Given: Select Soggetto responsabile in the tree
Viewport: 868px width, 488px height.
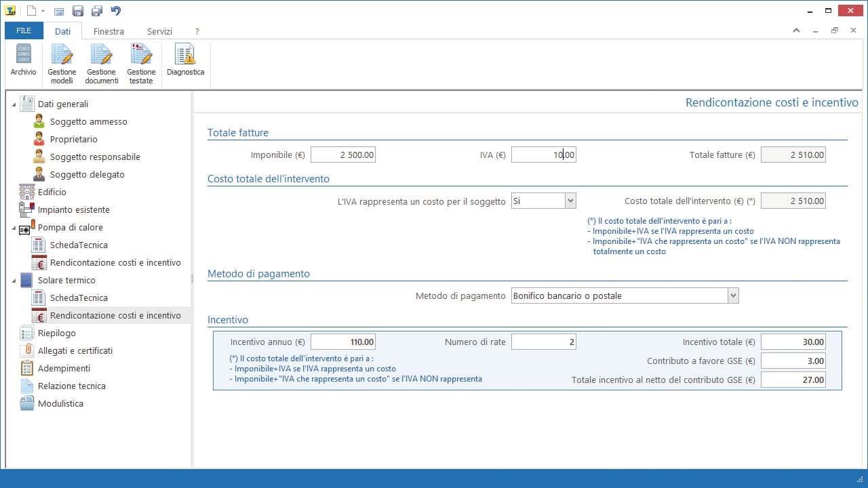Looking at the screenshot, I should tap(95, 157).
